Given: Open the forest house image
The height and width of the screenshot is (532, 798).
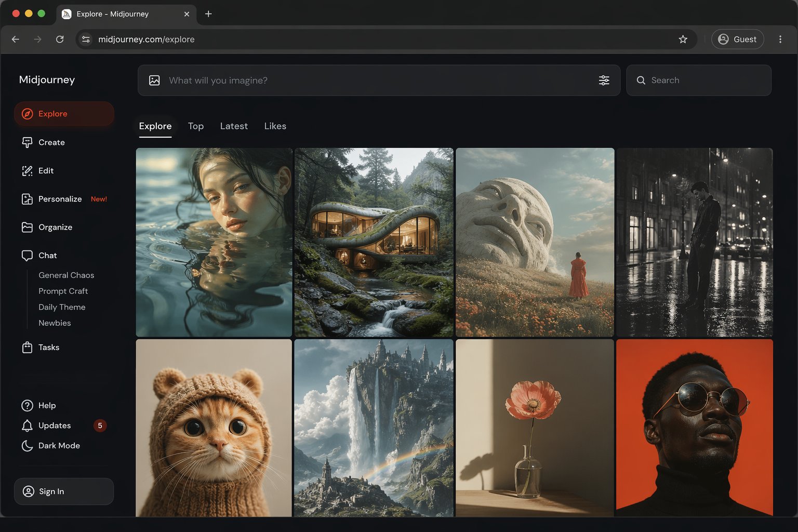Looking at the screenshot, I should click(x=374, y=242).
